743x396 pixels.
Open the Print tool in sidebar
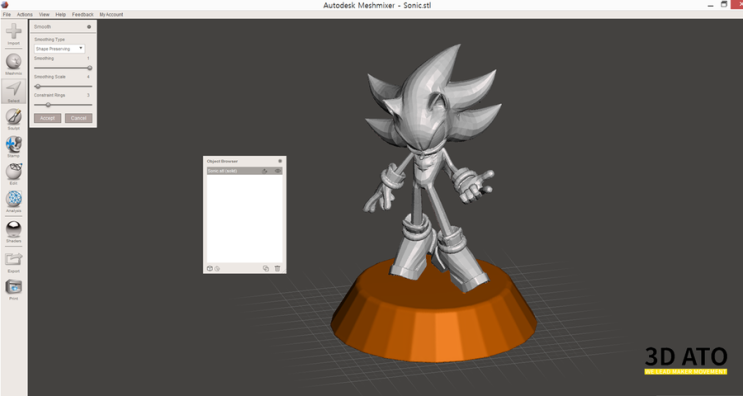[x=14, y=287]
